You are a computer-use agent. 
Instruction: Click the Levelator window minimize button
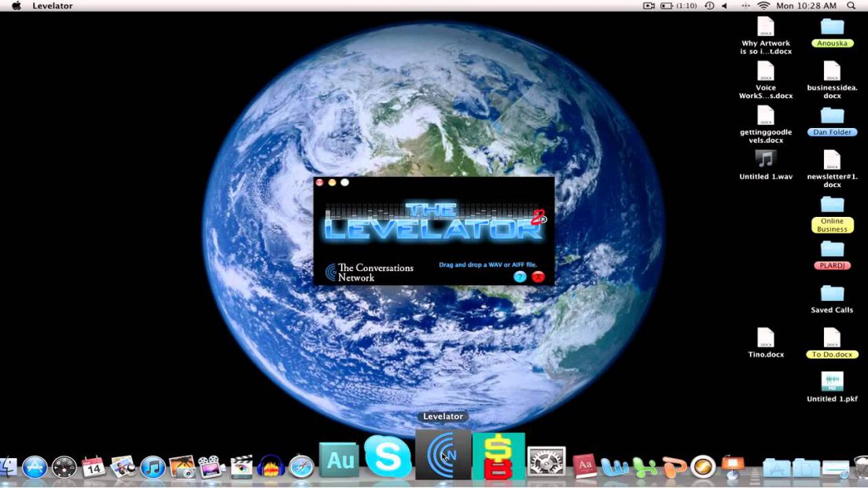coord(332,182)
